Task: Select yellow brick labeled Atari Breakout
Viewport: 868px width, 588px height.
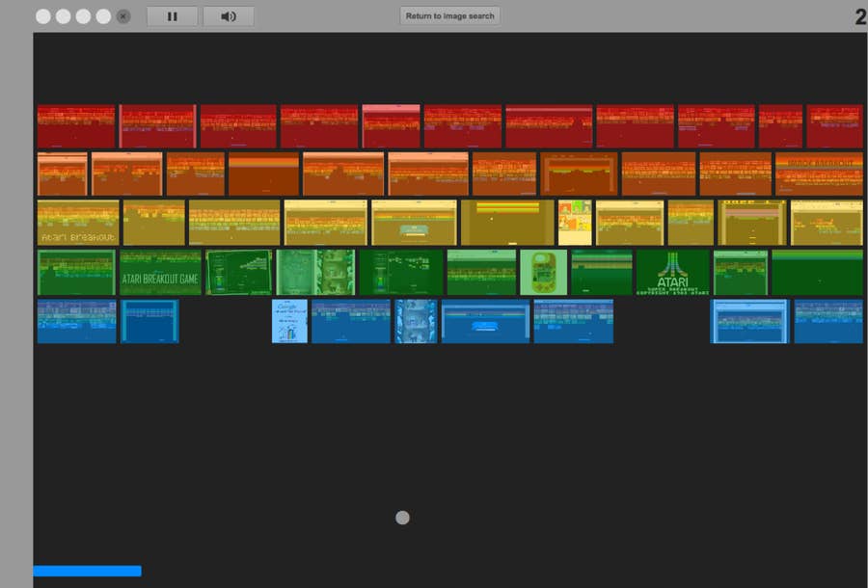Action: [77, 223]
